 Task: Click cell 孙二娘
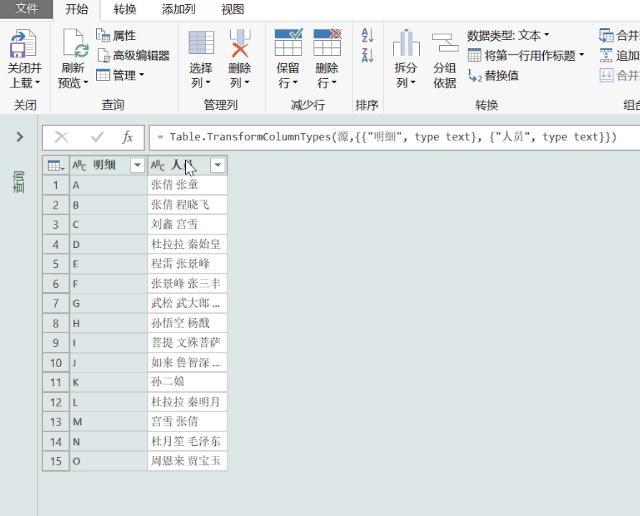187,383
